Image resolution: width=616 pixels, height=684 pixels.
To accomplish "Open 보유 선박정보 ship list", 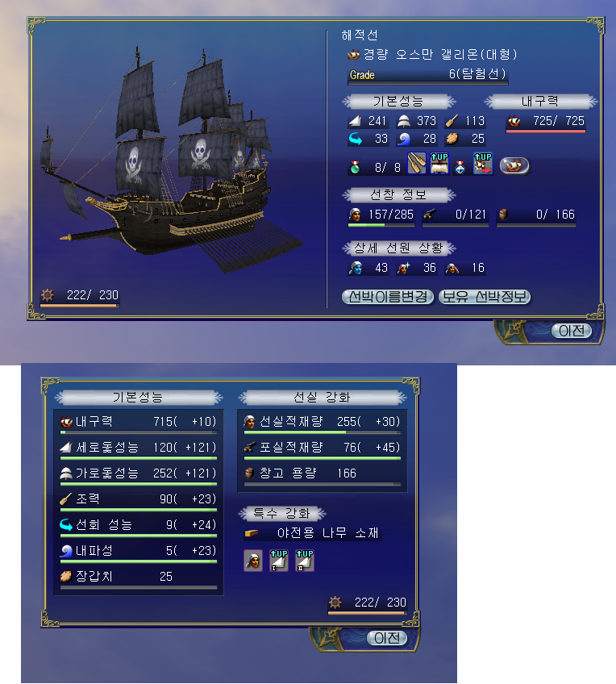I will tap(485, 297).
